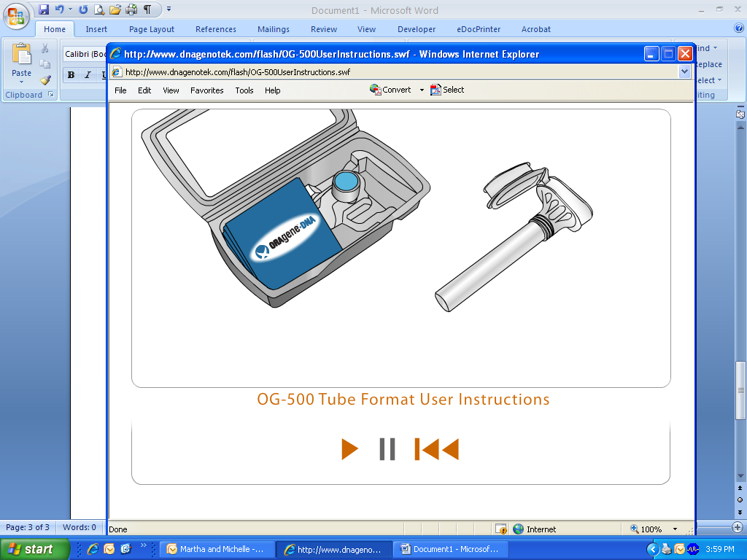The width and height of the screenshot is (747, 560).
Task: Open the 100% zoom level dropdown in IE
Action: (675, 529)
